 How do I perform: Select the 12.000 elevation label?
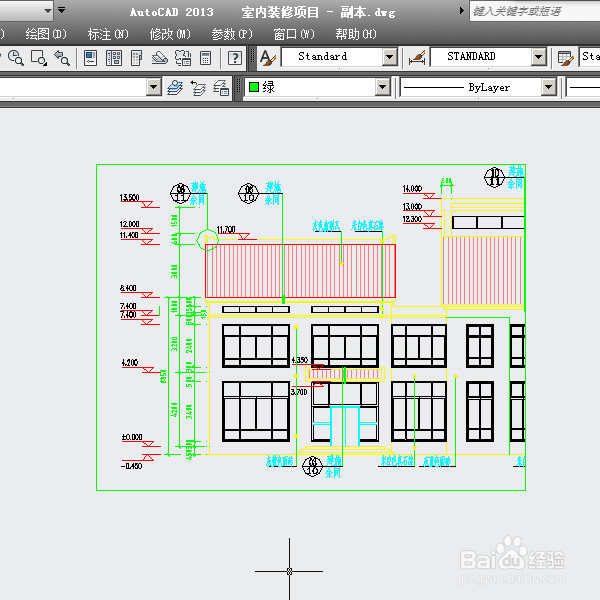129,224
